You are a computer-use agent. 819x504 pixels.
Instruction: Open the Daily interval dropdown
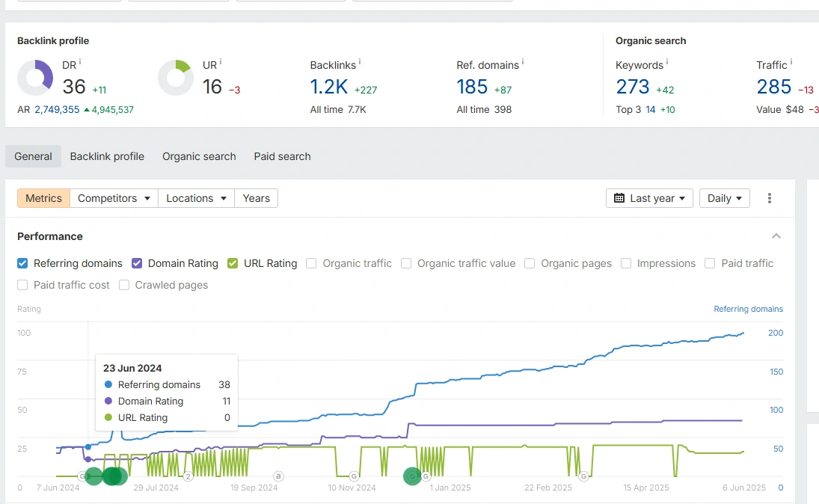tap(724, 198)
